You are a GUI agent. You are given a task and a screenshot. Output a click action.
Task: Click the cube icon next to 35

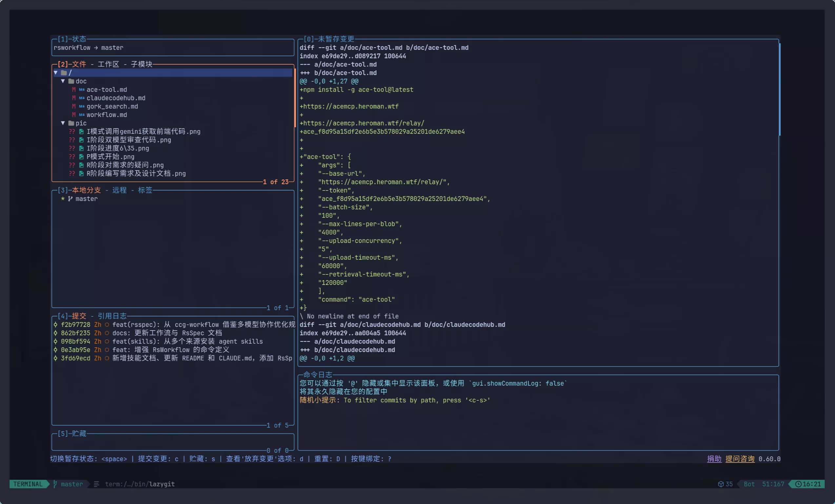click(721, 484)
